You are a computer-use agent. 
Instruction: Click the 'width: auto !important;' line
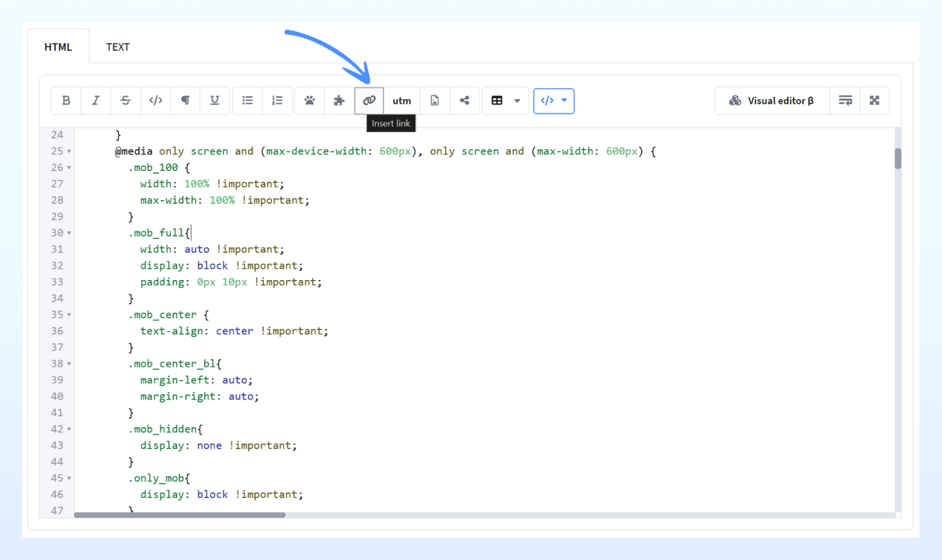pyautogui.click(x=212, y=249)
